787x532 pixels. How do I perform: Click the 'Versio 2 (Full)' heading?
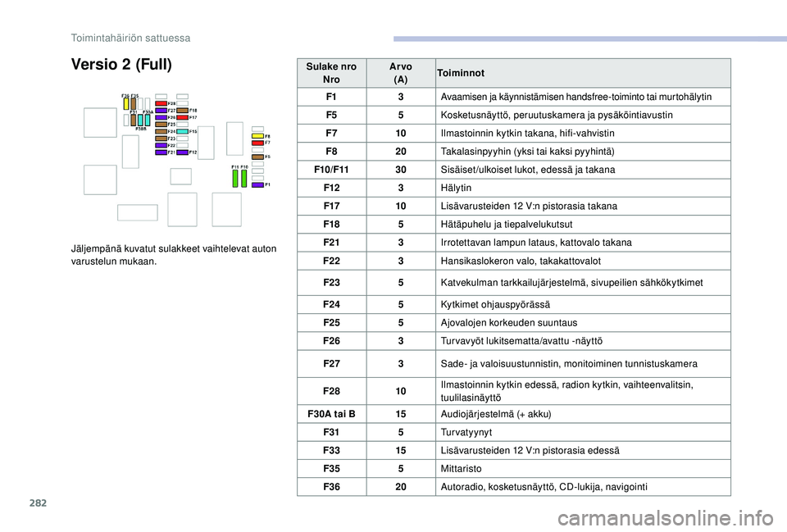(x=121, y=65)
